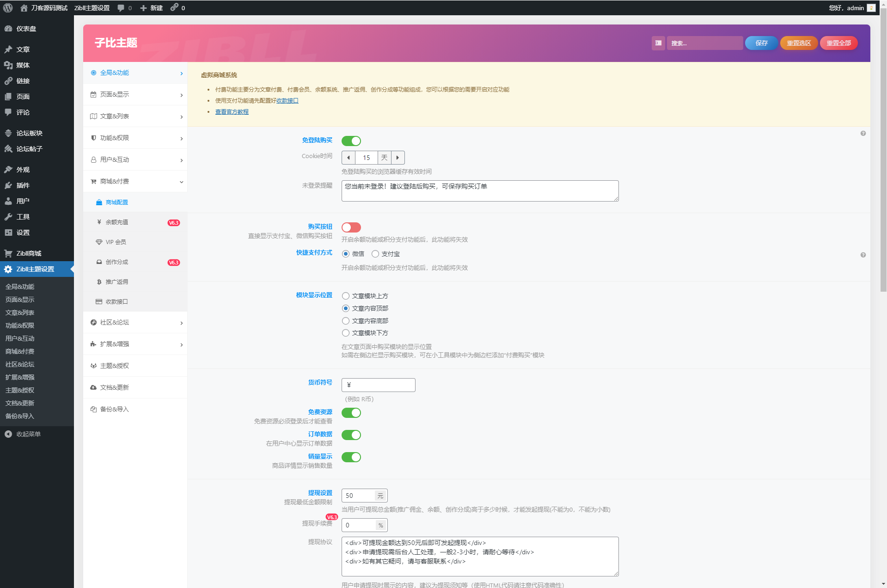Open the 收款接口 submenu item
This screenshot has width=887, height=588.
point(116,302)
